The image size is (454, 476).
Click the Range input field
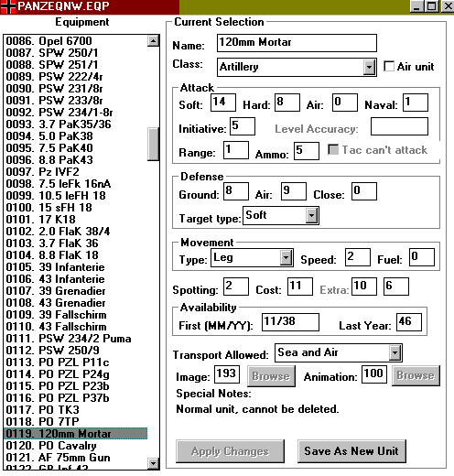click(x=236, y=150)
